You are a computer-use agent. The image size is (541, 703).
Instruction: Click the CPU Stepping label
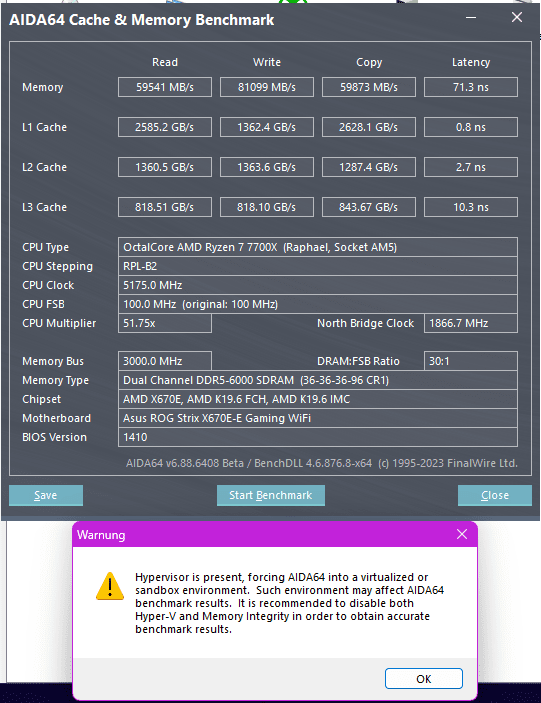(x=57, y=266)
